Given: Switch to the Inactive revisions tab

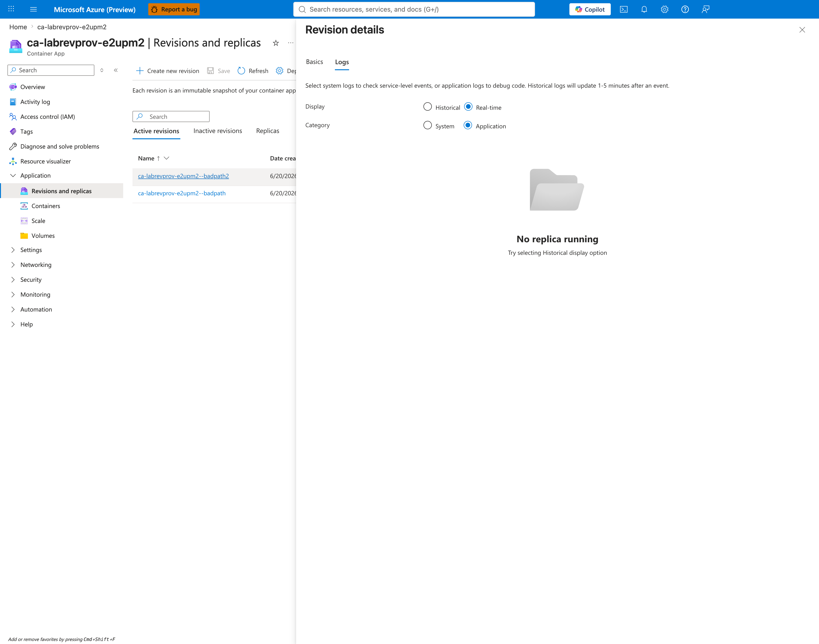Looking at the screenshot, I should [218, 131].
